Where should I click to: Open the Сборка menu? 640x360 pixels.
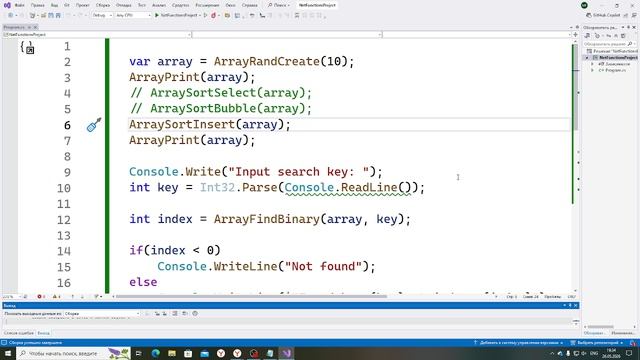103,5
